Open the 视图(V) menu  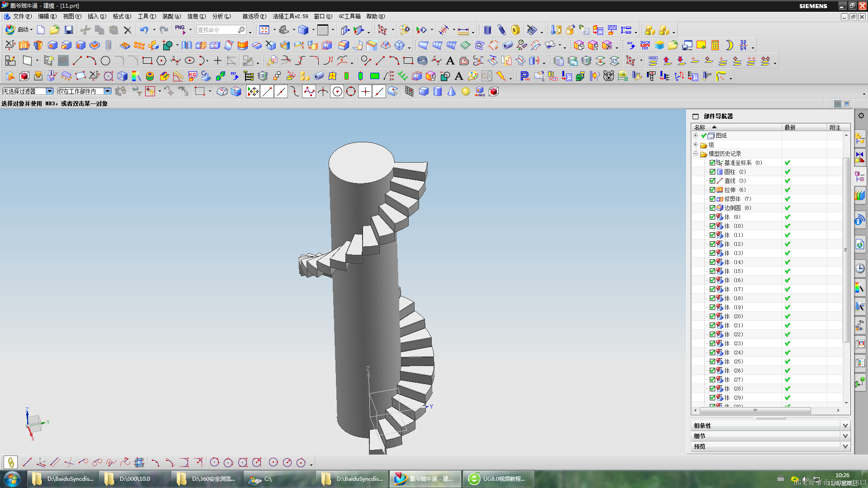72,16
